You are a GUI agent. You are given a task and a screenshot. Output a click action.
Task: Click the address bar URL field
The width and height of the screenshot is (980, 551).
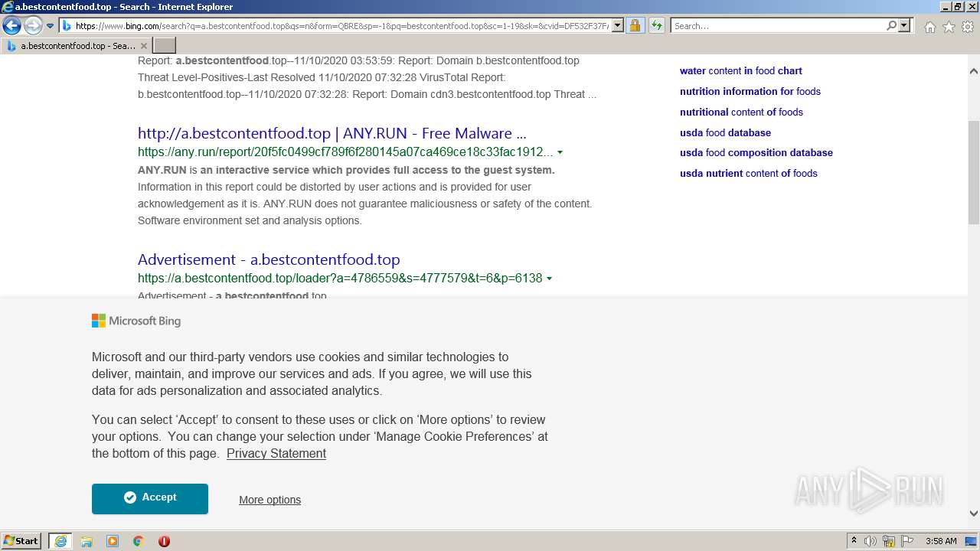point(342,26)
